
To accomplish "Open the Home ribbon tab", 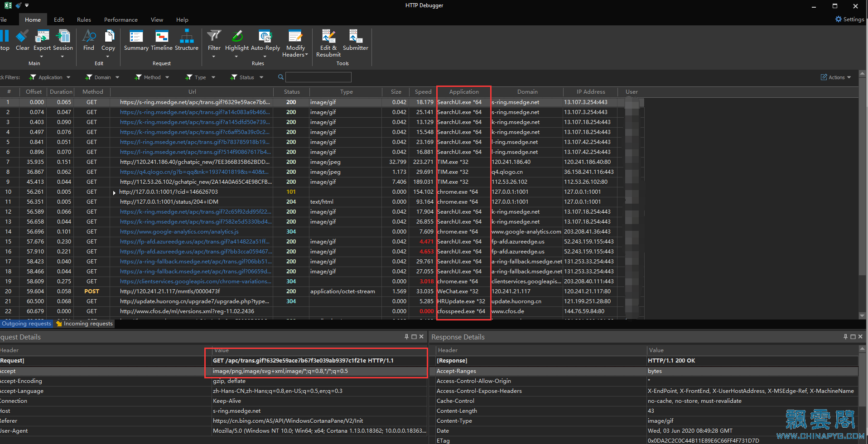I will click(33, 19).
